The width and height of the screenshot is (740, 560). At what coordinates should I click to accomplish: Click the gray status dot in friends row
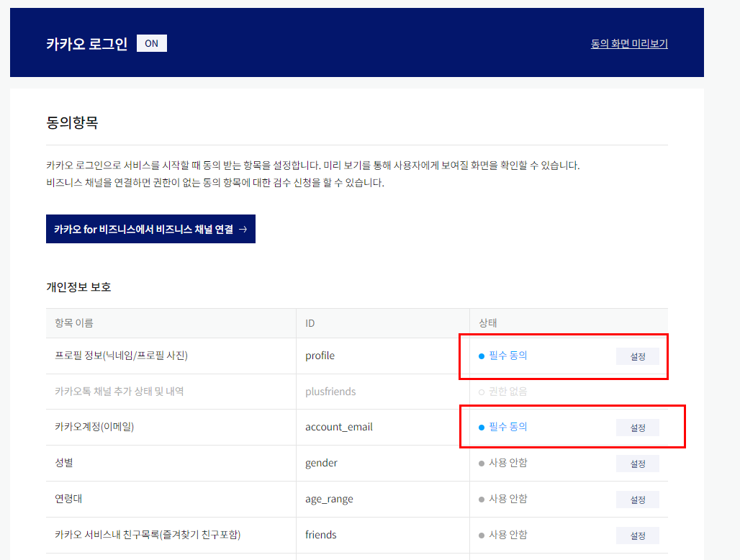pyautogui.click(x=482, y=535)
